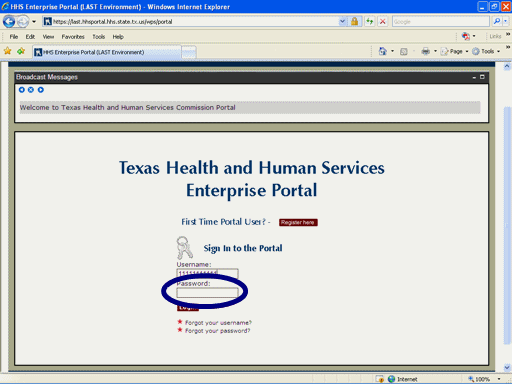512x384 pixels.
Task: Click the search magnifier button
Action: point(497,22)
